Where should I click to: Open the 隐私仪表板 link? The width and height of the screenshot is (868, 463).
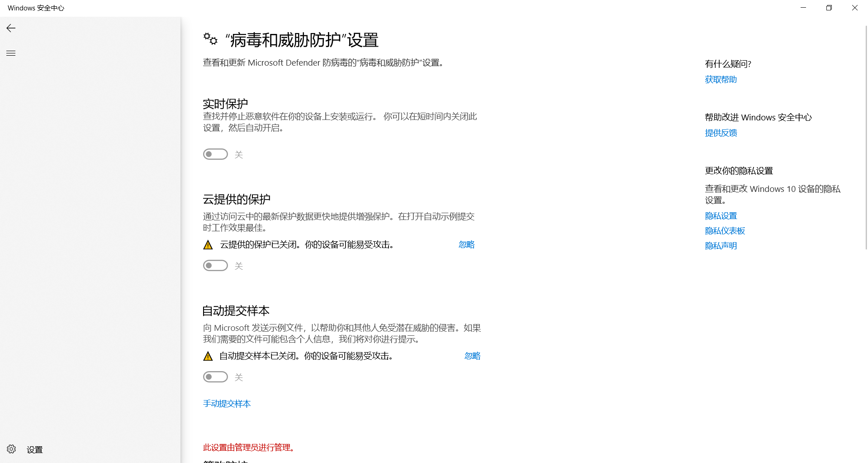coord(725,231)
